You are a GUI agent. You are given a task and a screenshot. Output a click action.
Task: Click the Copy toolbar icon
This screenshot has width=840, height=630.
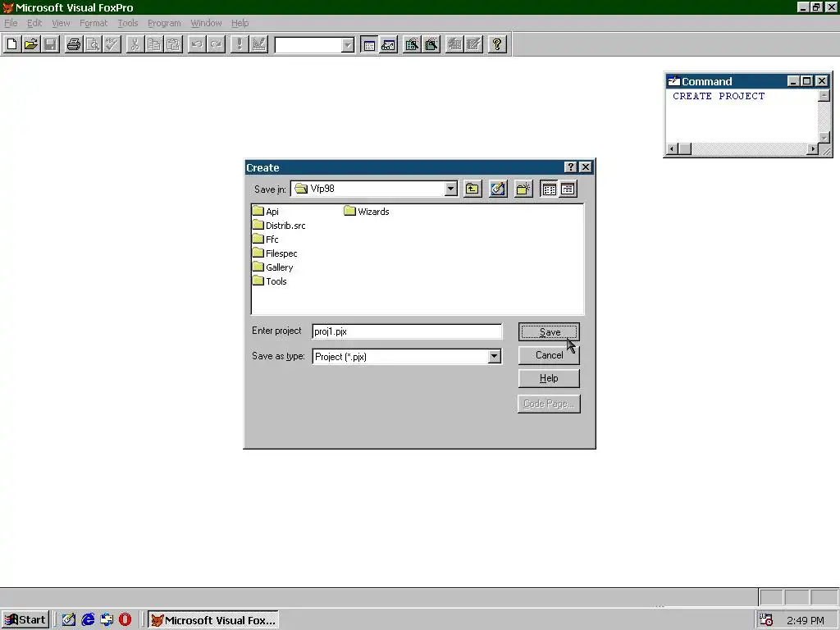154,44
